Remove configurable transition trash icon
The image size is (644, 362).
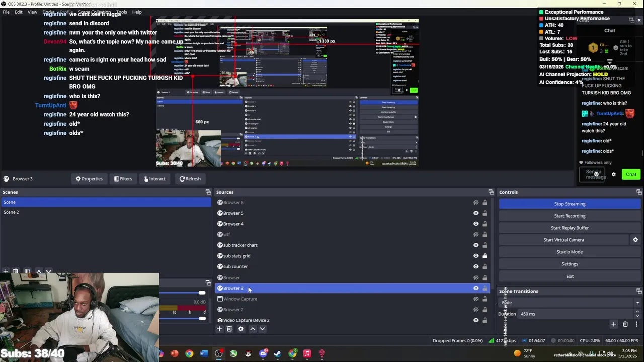click(x=625, y=324)
